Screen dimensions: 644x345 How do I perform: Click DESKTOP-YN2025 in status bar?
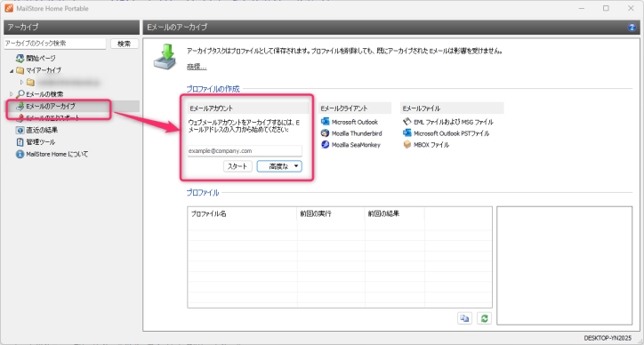[607, 337]
